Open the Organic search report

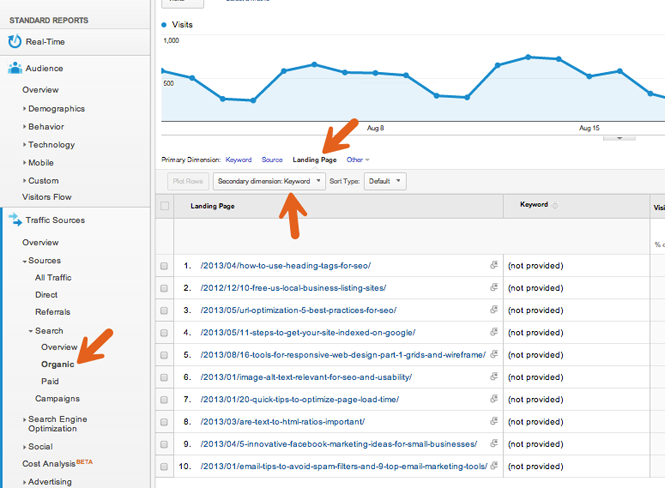click(58, 364)
